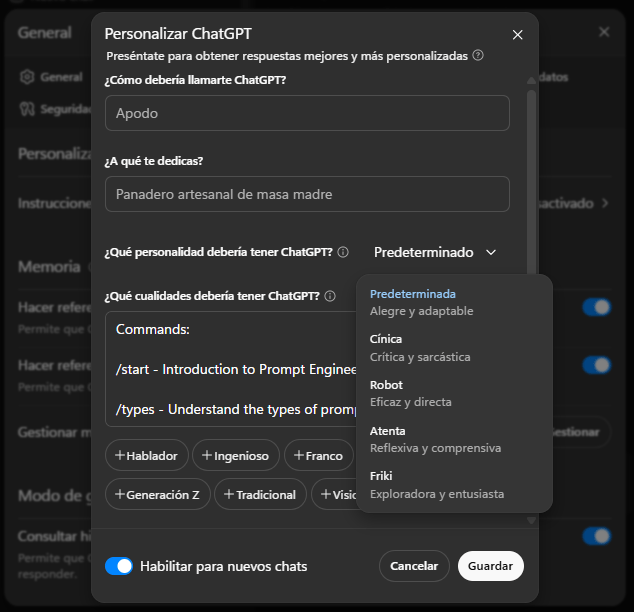The width and height of the screenshot is (634, 612).
Task: Select the Friki personality option
Action: pyautogui.click(x=454, y=485)
